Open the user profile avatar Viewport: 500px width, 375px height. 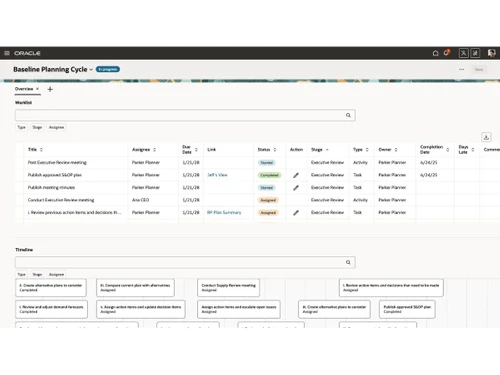(491, 53)
